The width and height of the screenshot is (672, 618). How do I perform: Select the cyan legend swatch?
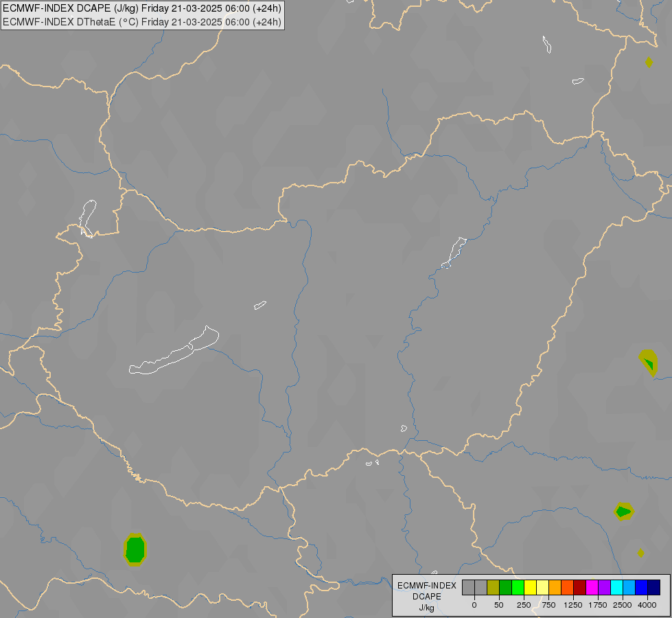(x=616, y=588)
